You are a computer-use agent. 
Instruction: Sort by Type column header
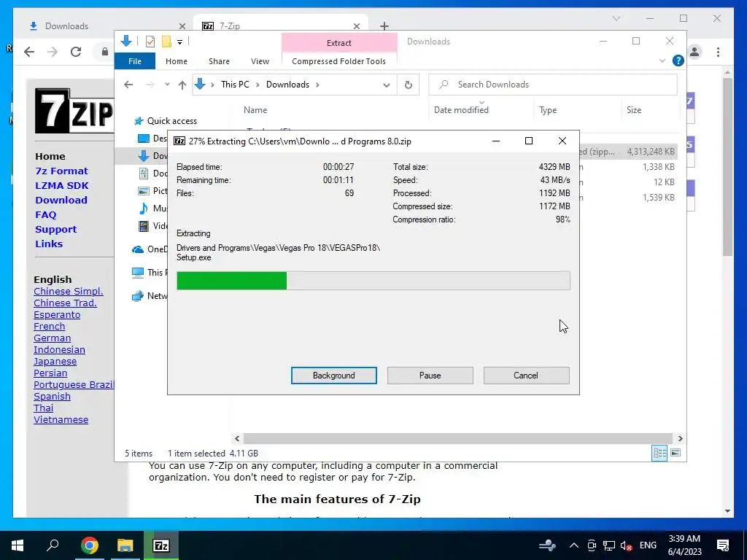(548, 110)
